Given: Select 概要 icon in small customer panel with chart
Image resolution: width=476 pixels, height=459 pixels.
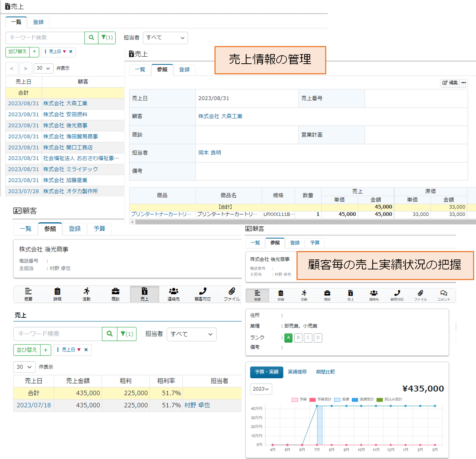Looking at the screenshot, I should point(257,295).
